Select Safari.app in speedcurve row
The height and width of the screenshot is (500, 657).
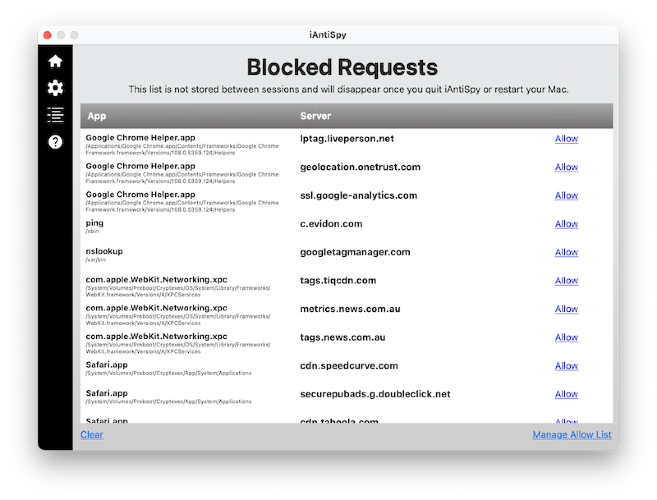[106, 365]
